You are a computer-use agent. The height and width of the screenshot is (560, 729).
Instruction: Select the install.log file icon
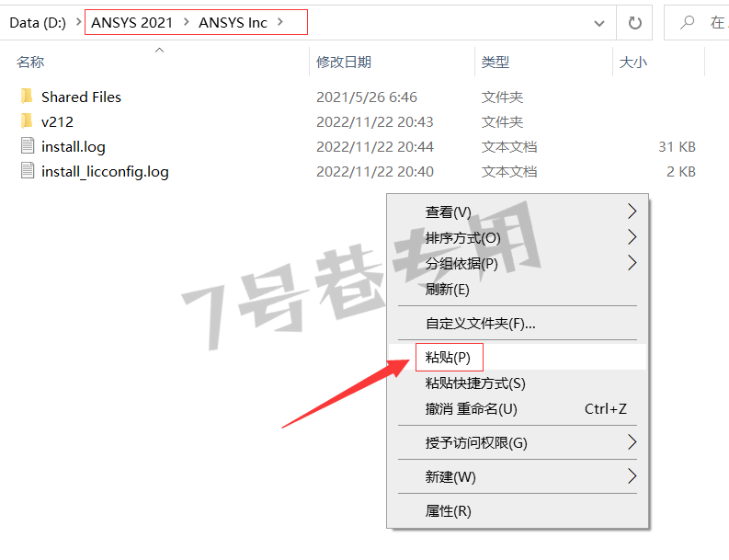(28, 146)
